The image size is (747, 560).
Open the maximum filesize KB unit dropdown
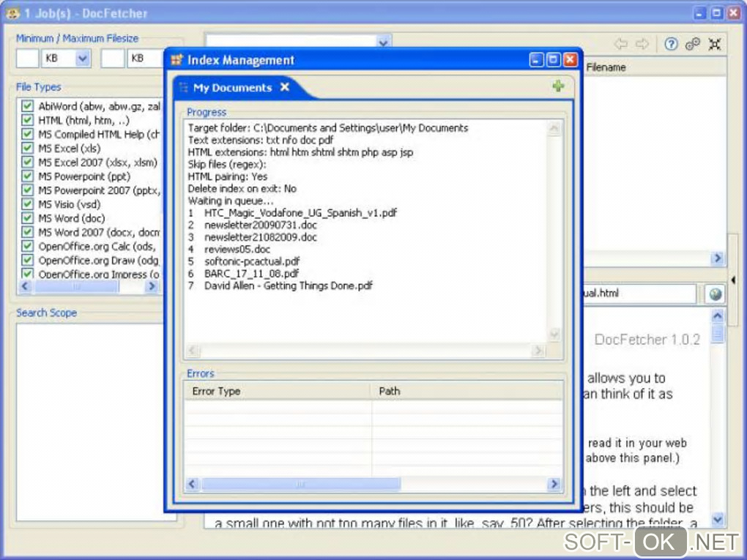coord(145,58)
